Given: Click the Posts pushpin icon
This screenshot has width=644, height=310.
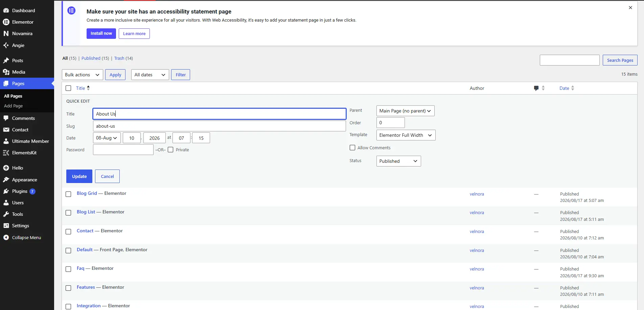Looking at the screenshot, I should point(6,60).
